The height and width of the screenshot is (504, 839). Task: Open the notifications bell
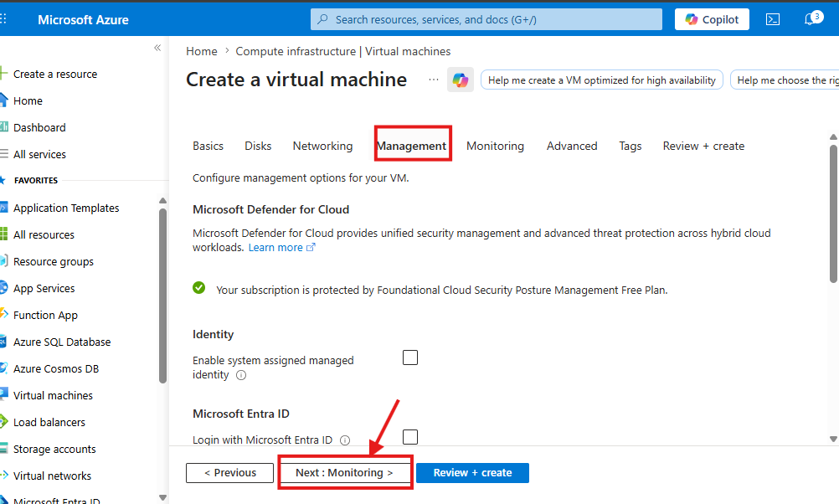coord(812,19)
